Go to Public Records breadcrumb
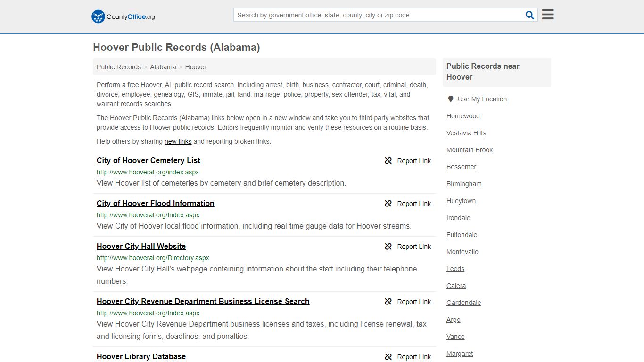The height and width of the screenshot is (362, 644). tap(119, 67)
